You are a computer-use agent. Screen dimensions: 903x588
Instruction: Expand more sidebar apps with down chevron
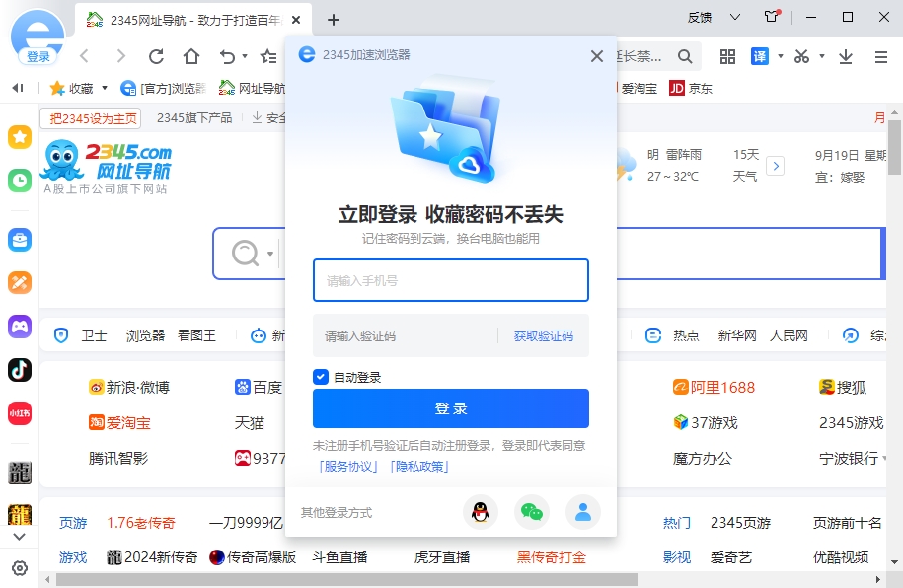pos(20,537)
